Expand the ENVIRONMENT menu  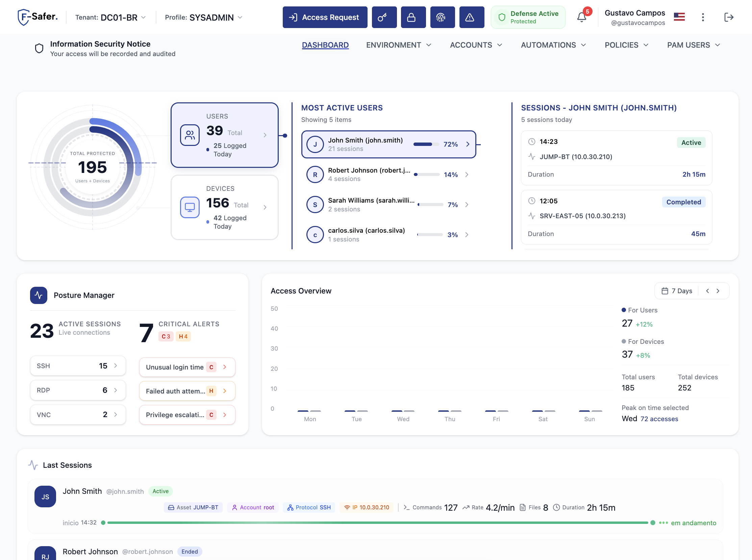click(399, 45)
